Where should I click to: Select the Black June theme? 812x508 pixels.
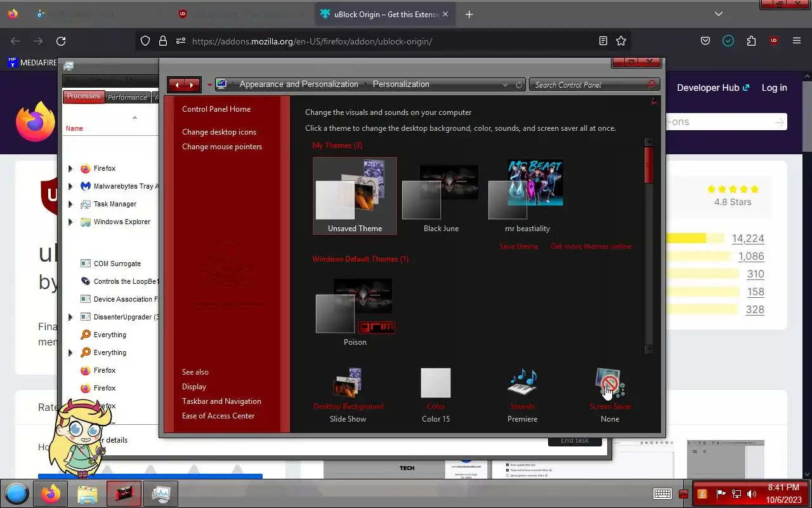[441, 197]
